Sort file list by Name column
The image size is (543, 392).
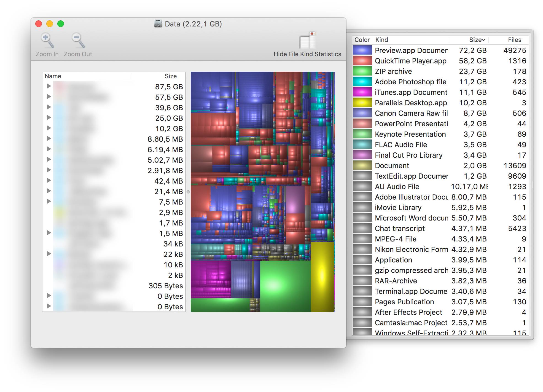87,76
